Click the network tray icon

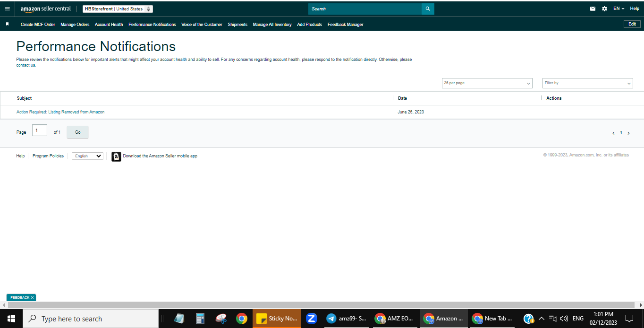tap(553, 319)
